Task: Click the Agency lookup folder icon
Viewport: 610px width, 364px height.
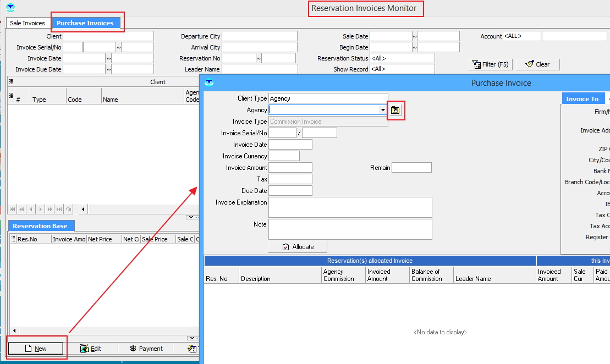Action: [395, 111]
